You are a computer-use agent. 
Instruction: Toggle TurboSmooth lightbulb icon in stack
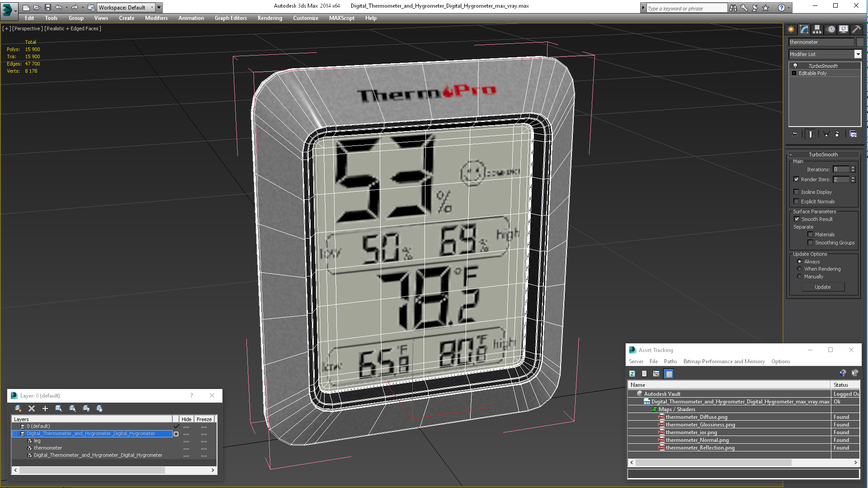(x=795, y=66)
